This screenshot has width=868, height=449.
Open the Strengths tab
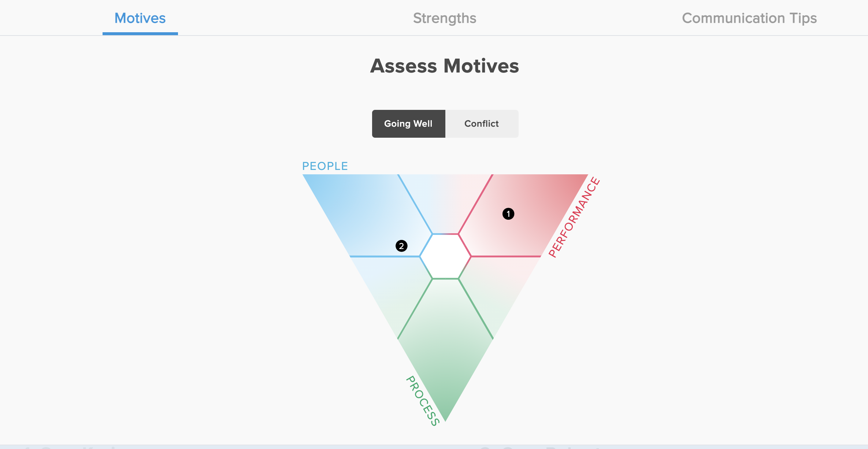[444, 18]
